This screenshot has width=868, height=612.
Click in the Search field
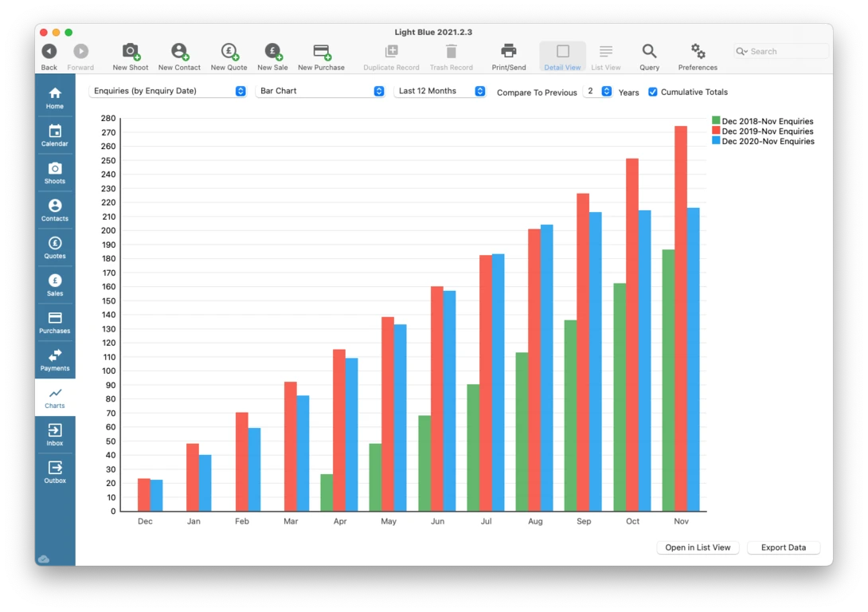pyautogui.click(x=782, y=52)
